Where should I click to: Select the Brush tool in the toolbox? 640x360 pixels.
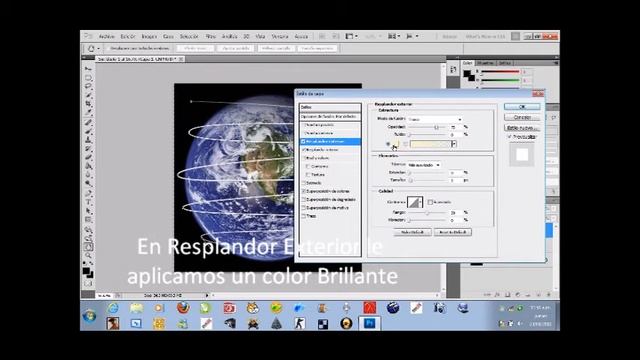[88, 131]
